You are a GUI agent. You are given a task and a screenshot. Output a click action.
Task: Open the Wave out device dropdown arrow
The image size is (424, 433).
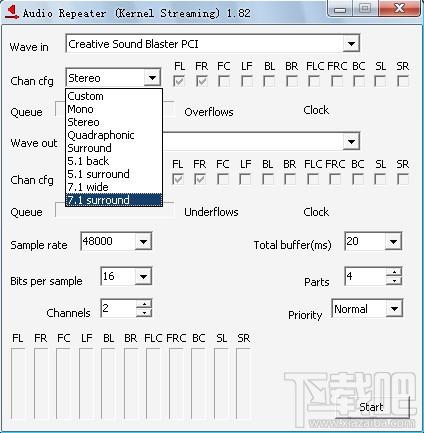[351, 141]
